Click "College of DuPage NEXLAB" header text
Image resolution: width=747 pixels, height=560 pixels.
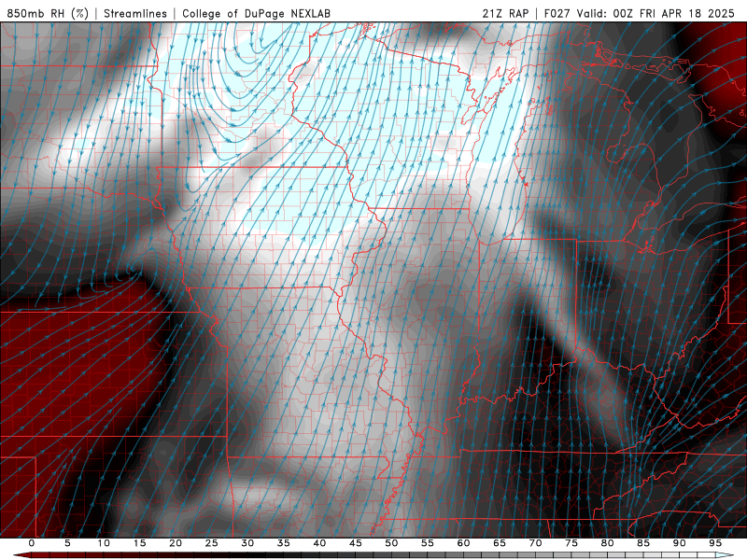(256, 13)
